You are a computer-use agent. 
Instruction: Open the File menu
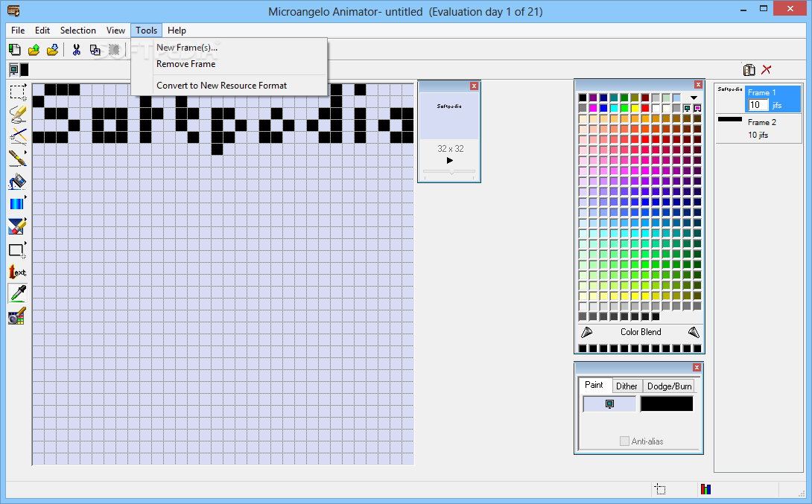tap(18, 31)
